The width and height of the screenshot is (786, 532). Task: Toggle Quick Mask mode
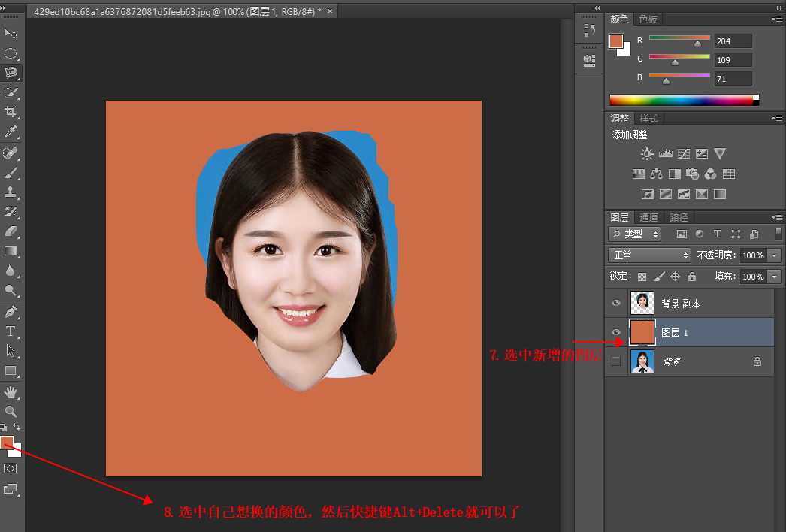11,468
